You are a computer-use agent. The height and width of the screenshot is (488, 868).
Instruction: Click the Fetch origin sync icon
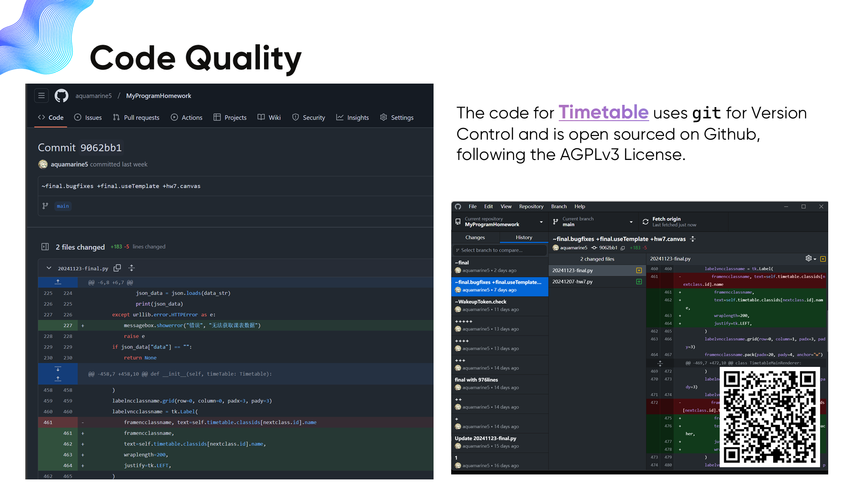pos(645,221)
